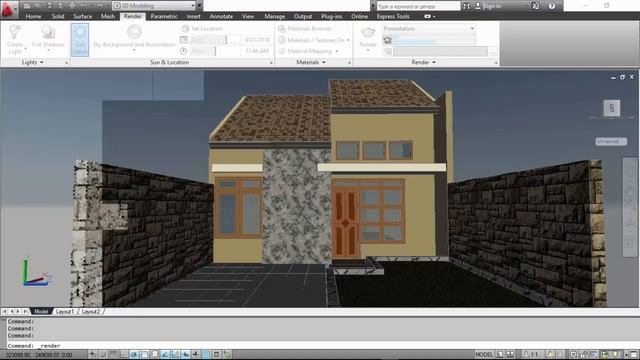Image resolution: width=640 pixels, height=360 pixels.
Task: Switch to Mesh ribbon tab
Action: (x=108, y=16)
